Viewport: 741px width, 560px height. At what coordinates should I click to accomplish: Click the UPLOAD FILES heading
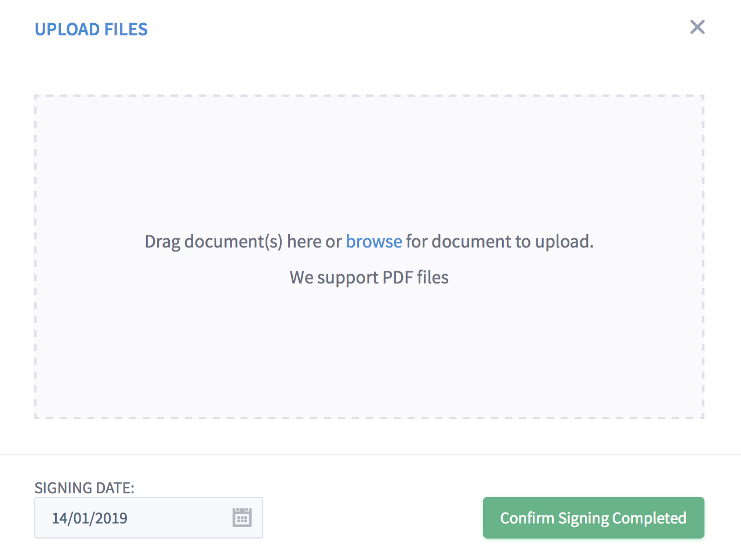pos(91,29)
